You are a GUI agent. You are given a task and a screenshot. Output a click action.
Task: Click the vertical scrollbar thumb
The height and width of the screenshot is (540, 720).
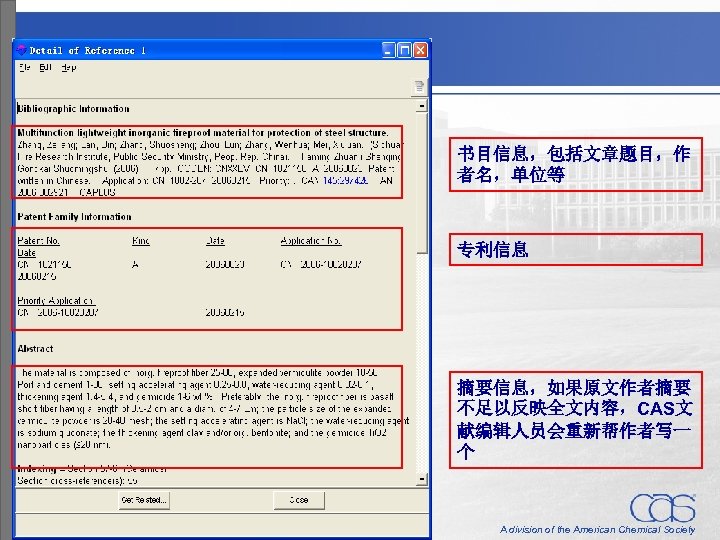(422, 183)
